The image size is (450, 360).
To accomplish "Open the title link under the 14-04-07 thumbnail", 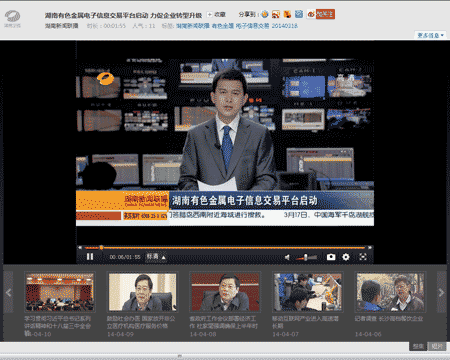I will 305,322.
